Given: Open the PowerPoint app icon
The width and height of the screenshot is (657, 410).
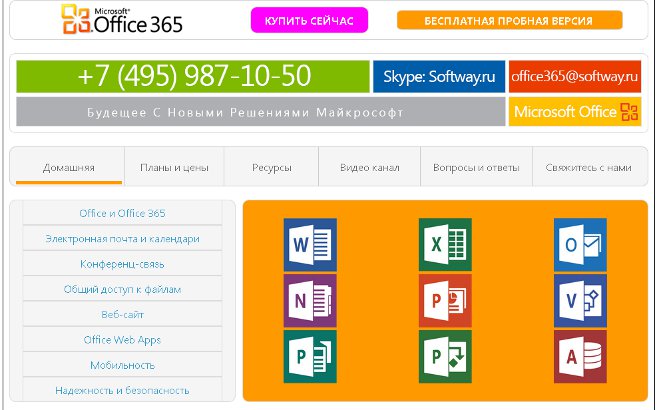Looking at the screenshot, I should (x=445, y=300).
